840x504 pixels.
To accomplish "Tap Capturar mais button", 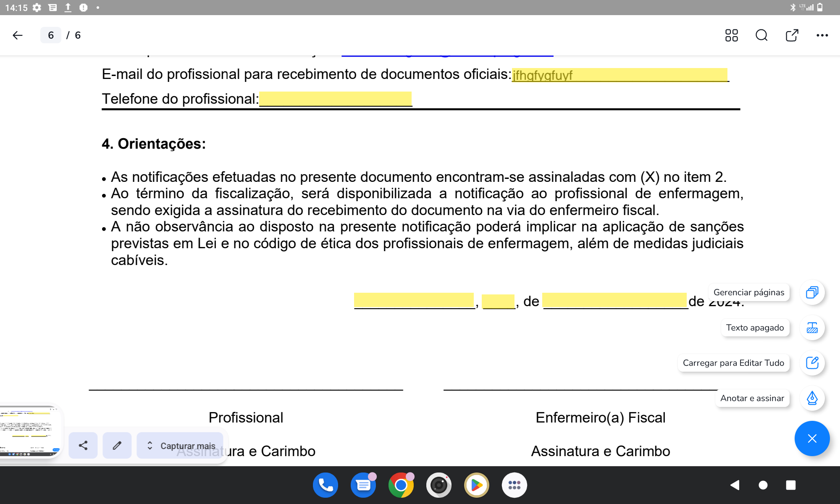I will click(180, 445).
